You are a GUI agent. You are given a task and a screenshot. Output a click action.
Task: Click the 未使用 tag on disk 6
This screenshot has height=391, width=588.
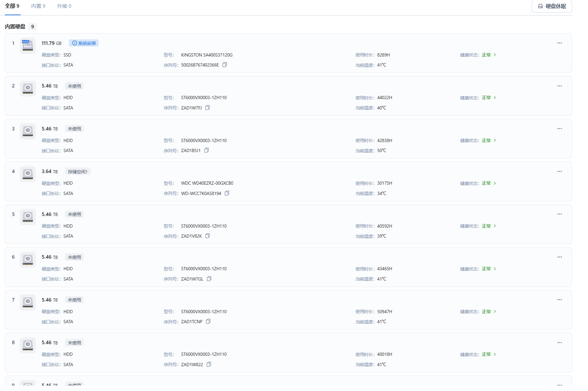[74, 257]
